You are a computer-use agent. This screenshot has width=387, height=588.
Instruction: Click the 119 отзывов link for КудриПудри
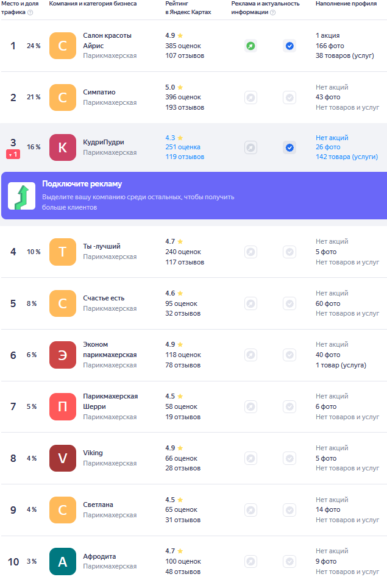[x=185, y=157]
